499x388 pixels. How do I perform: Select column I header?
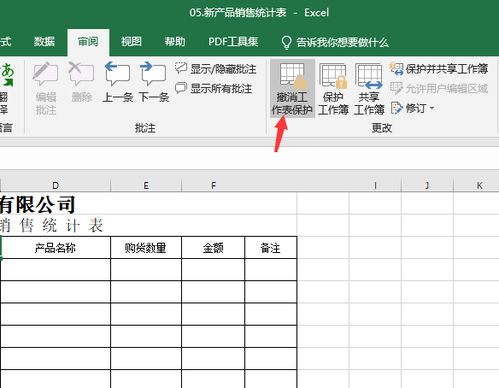[375, 185]
